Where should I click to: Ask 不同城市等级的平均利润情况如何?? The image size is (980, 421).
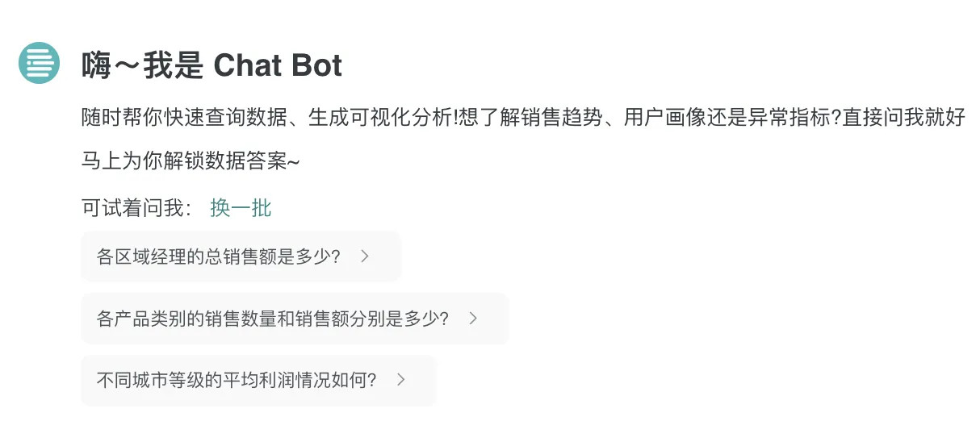(x=258, y=380)
